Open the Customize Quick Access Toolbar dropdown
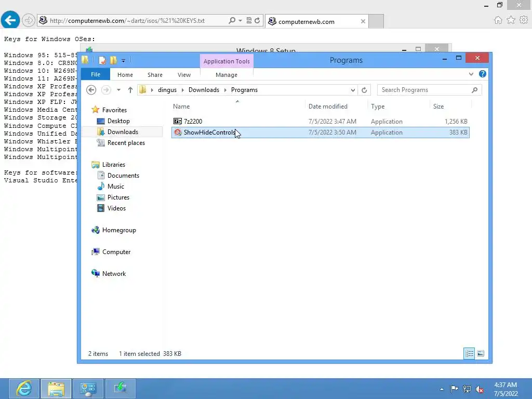 click(x=124, y=61)
